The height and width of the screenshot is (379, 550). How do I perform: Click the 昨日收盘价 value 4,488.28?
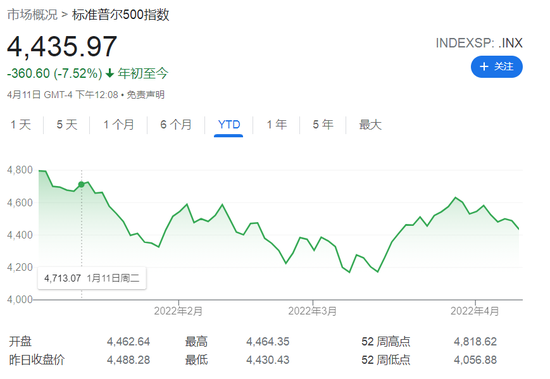[x=128, y=360]
